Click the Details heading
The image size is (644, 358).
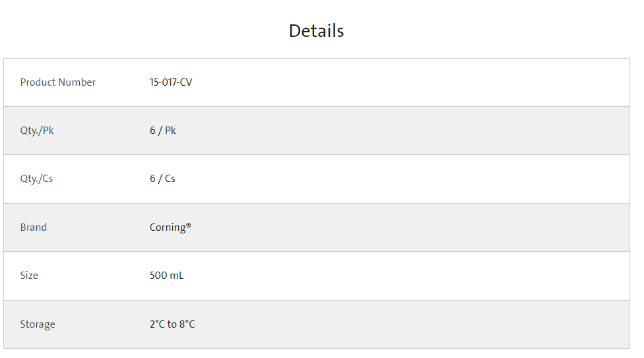[x=316, y=31]
